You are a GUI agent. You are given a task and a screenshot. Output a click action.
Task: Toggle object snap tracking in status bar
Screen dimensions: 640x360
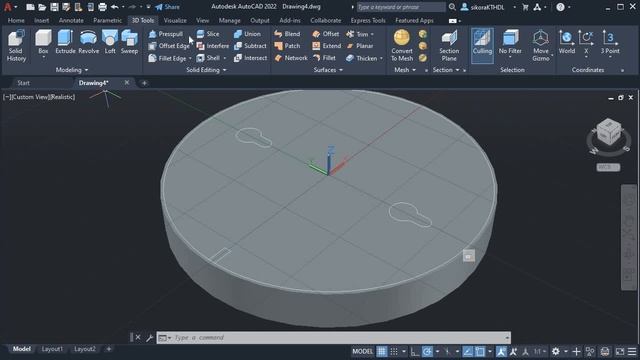tap(468, 351)
